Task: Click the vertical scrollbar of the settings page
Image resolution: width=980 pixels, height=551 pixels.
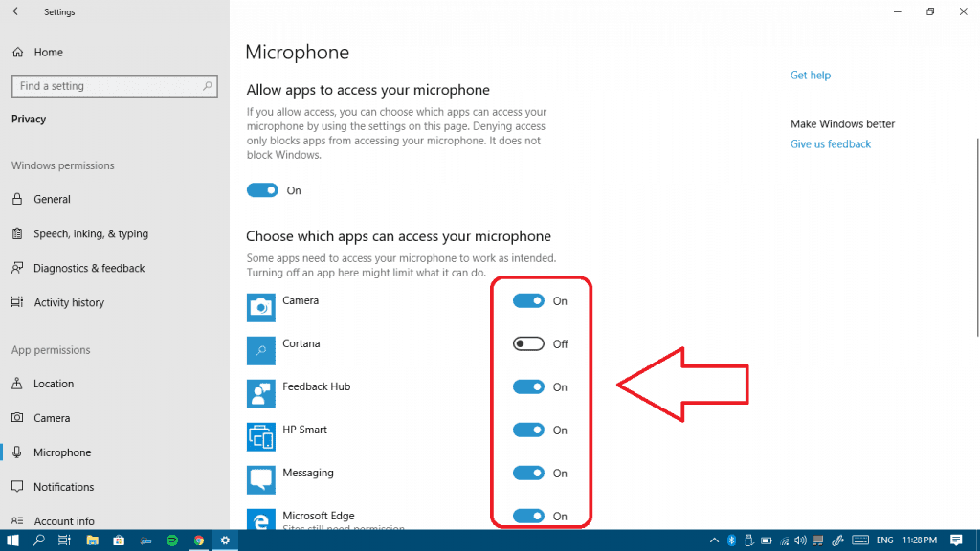Action: point(977,237)
